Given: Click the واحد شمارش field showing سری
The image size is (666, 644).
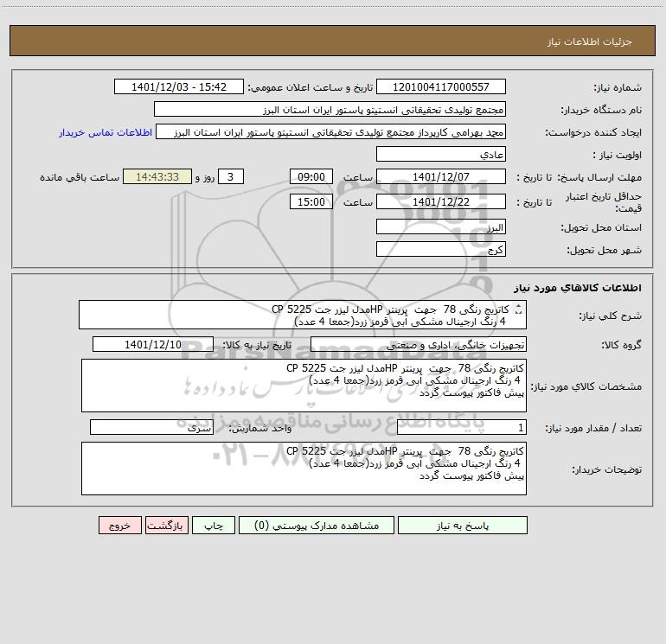Looking at the screenshot, I should coord(151,428).
